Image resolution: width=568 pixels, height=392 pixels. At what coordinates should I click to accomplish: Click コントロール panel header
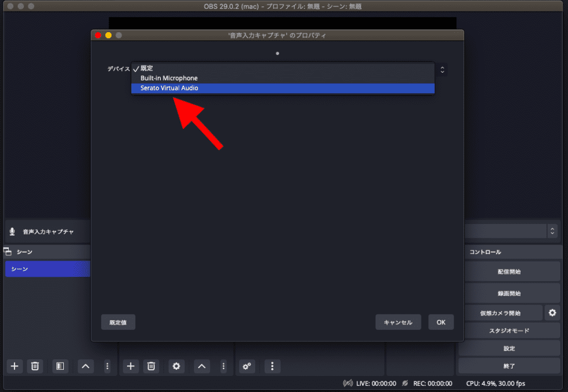(485, 252)
